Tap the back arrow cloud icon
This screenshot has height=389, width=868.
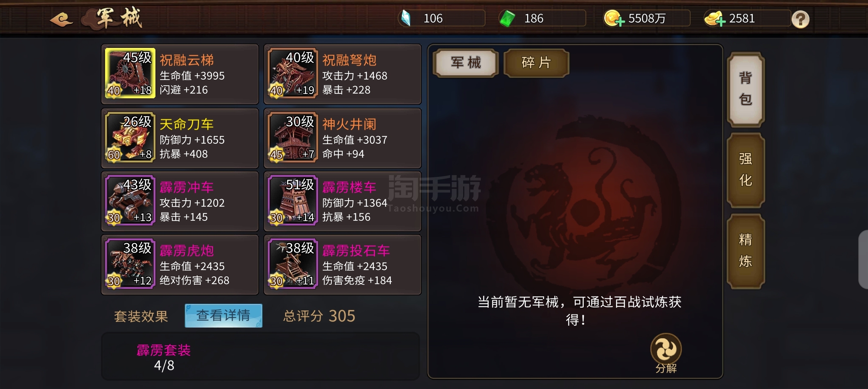pyautogui.click(x=62, y=19)
